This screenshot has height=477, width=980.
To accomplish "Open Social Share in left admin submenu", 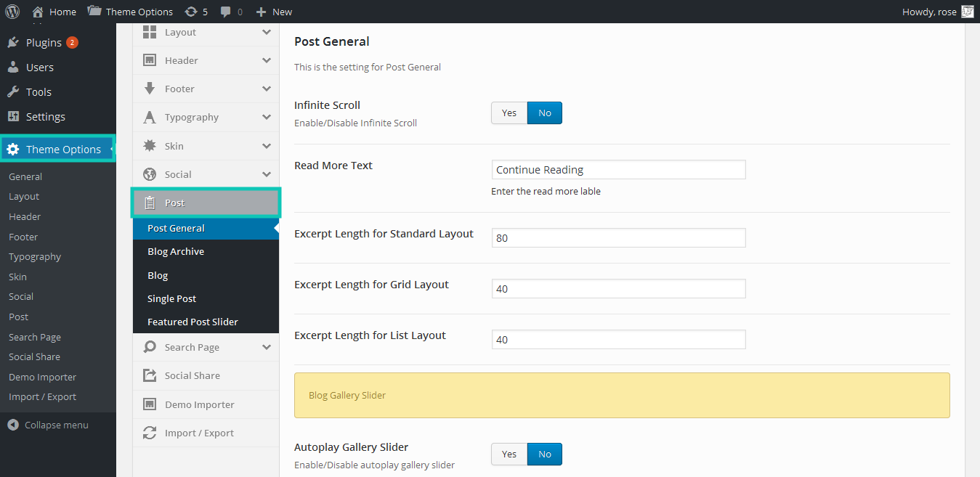I will pos(34,356).
